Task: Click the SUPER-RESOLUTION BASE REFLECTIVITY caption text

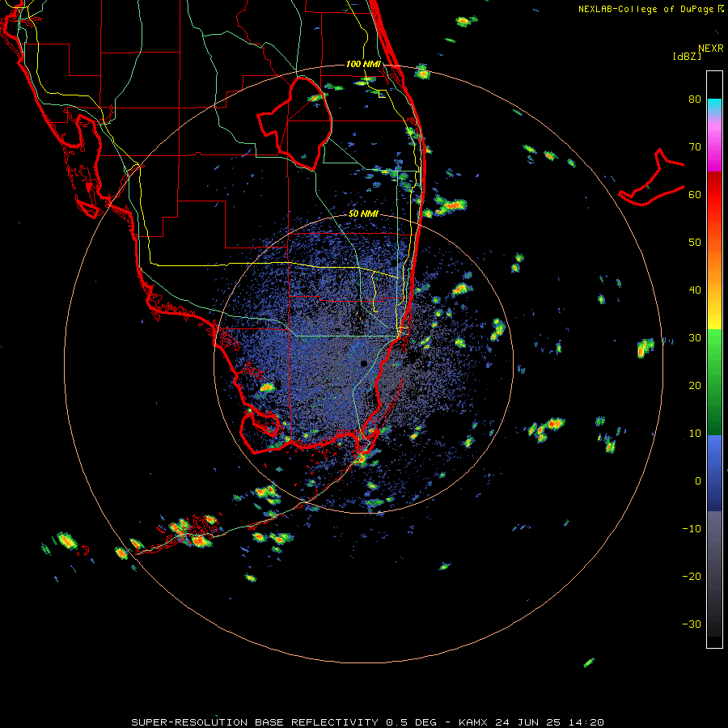Action: (255, 722)
